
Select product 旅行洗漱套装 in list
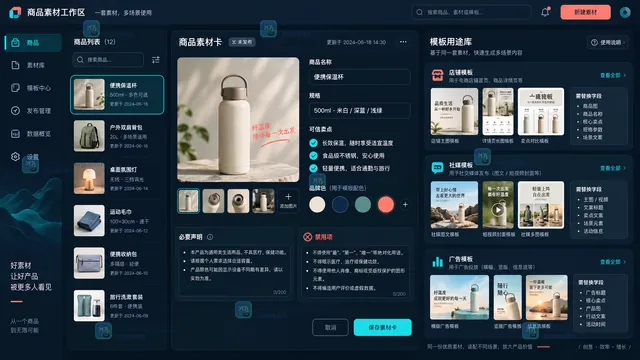tap(117, 306)
